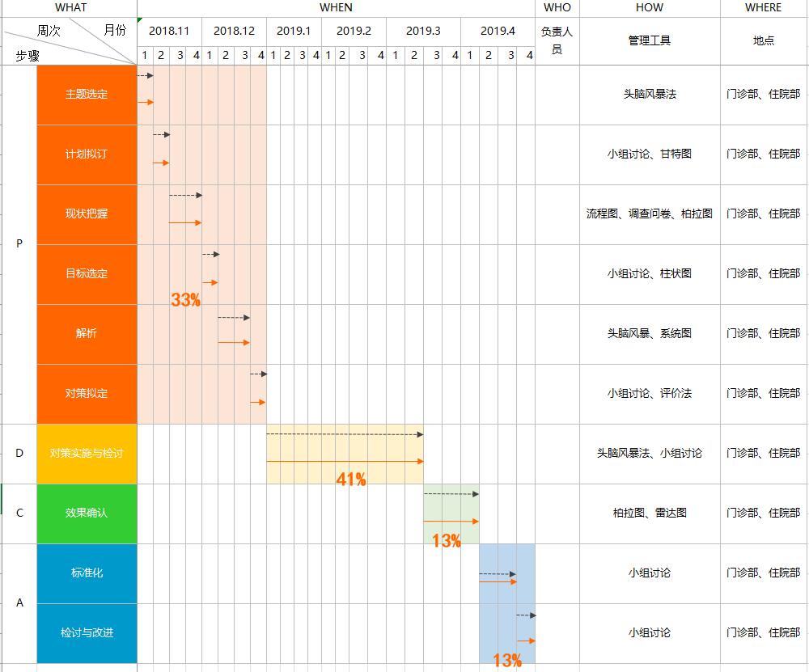
Task: Select the 流程图、调查问卷、柏拉图 cell
Action: [x=650, y=214]
